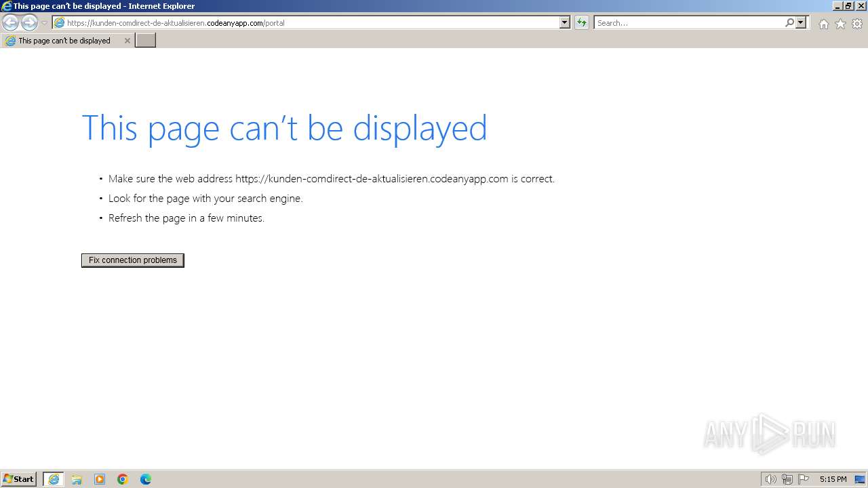Click the network tray icon

point(787,479)
